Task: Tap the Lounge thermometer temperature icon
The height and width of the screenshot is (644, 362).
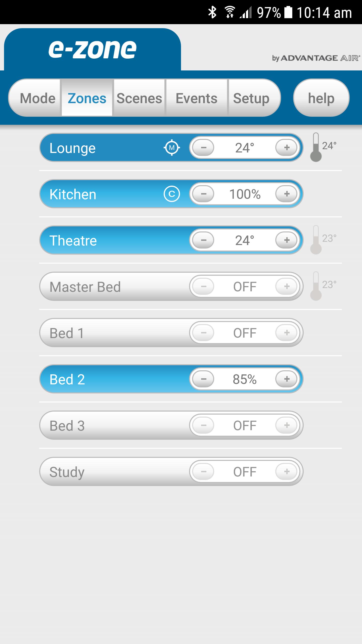Action: 316,147
